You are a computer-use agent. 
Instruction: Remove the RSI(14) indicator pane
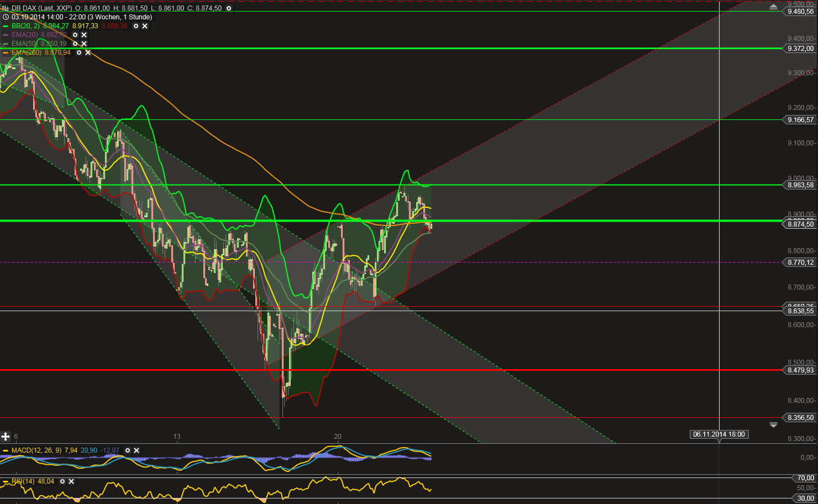point(71,481)
